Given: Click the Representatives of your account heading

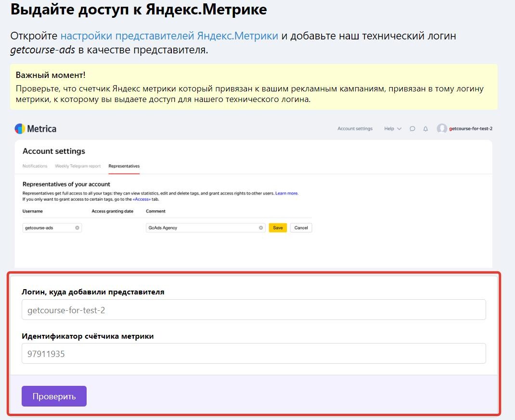Looking at the screenshot, I should pos(66,184).
